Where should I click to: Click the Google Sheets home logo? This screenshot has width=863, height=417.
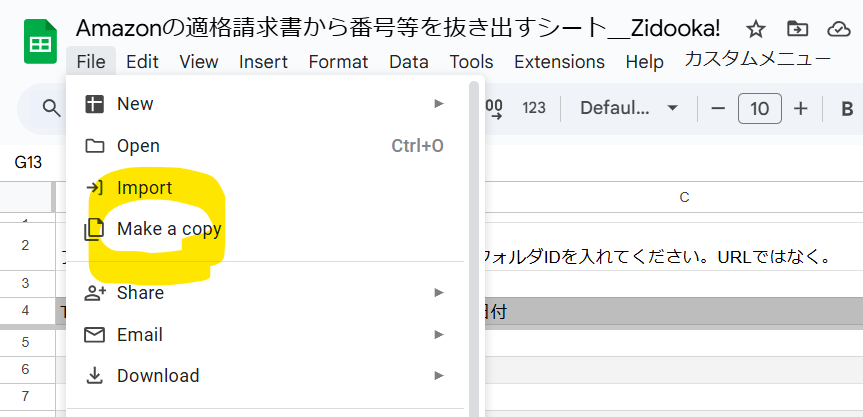(39, 44)
